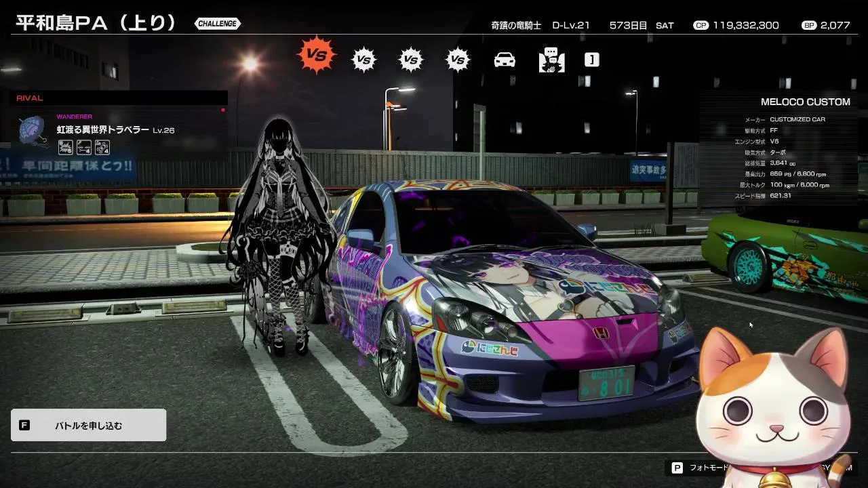Click the player level D-Lv.21
This screenshot has height=488, width=868.
pos(571,25)
